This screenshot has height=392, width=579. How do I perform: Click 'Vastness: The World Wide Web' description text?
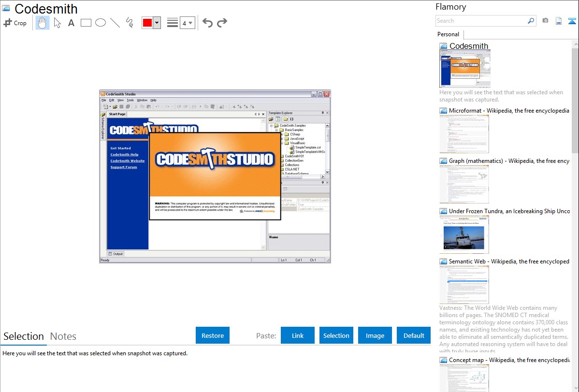coord(504,329)
